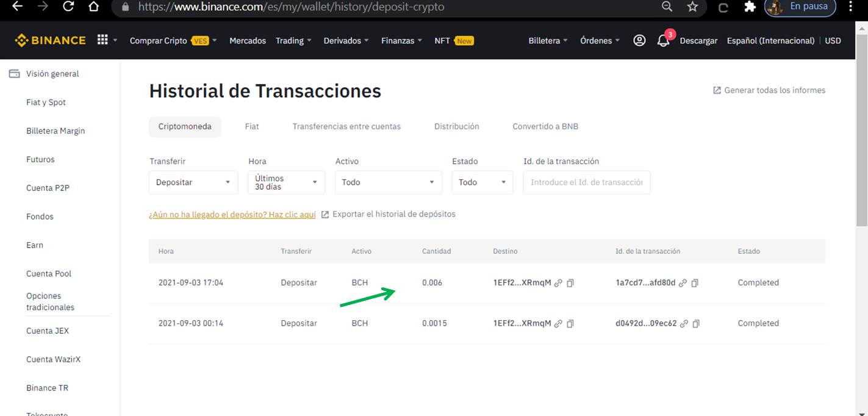Open the Transferir dropdown showing Depositar
This screenshot has height=416, width=868.
pyautogui.click(x=193, y=182)
